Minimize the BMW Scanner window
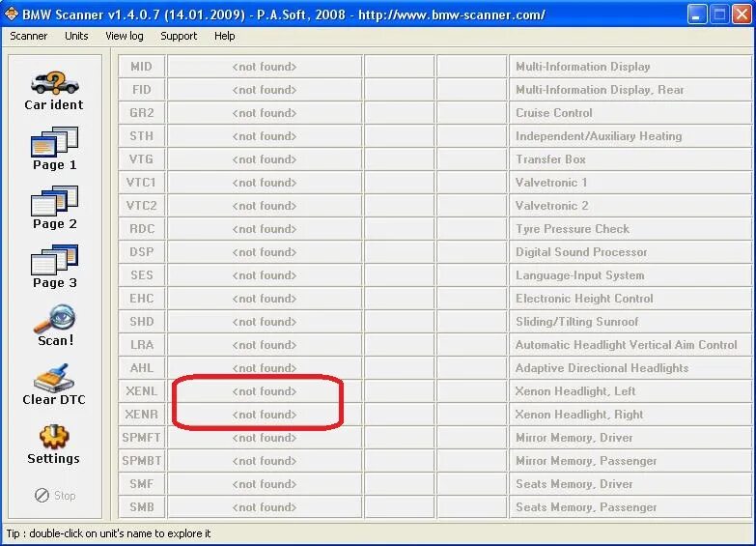This screenshot has height=546, width=756. pos(696,14)
